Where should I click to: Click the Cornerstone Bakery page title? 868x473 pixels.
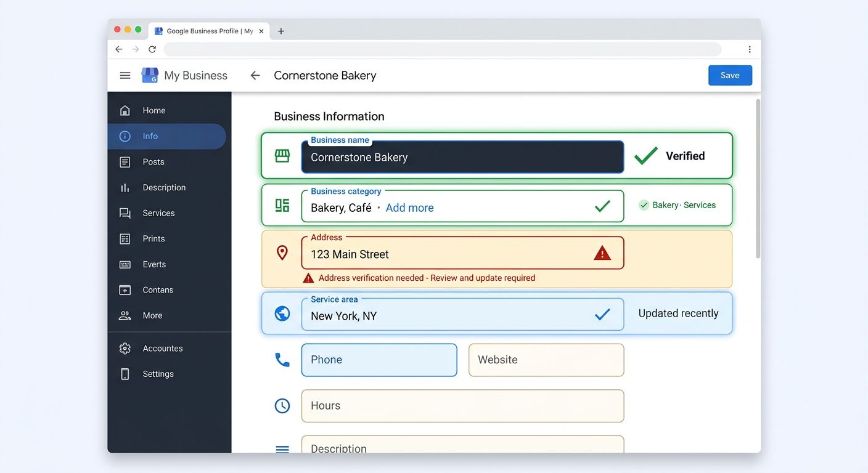click(325, 75)
